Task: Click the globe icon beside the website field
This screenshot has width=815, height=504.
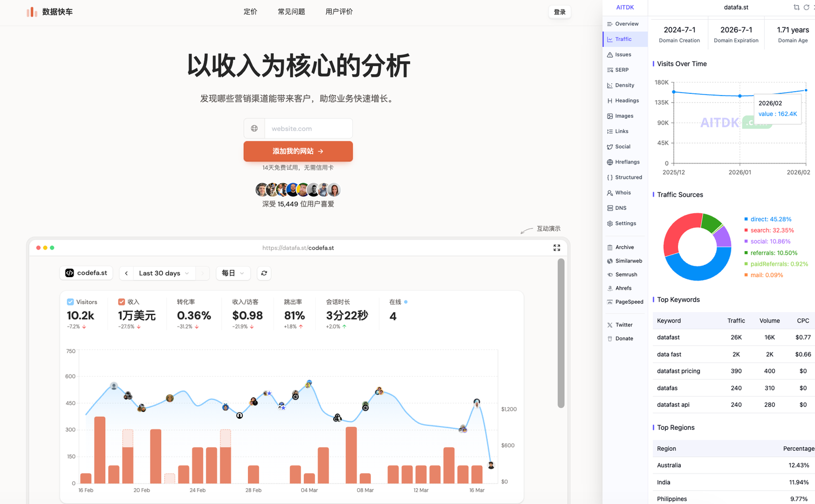Action: [254, 128]
